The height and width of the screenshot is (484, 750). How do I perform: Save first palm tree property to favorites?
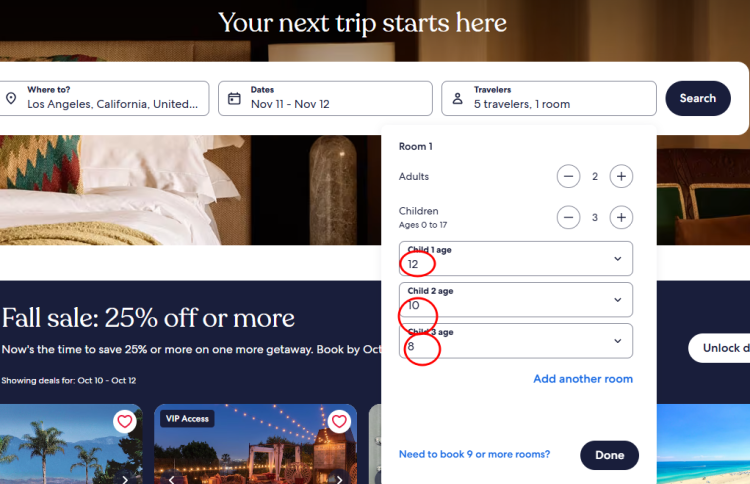[x=124, y=421]
